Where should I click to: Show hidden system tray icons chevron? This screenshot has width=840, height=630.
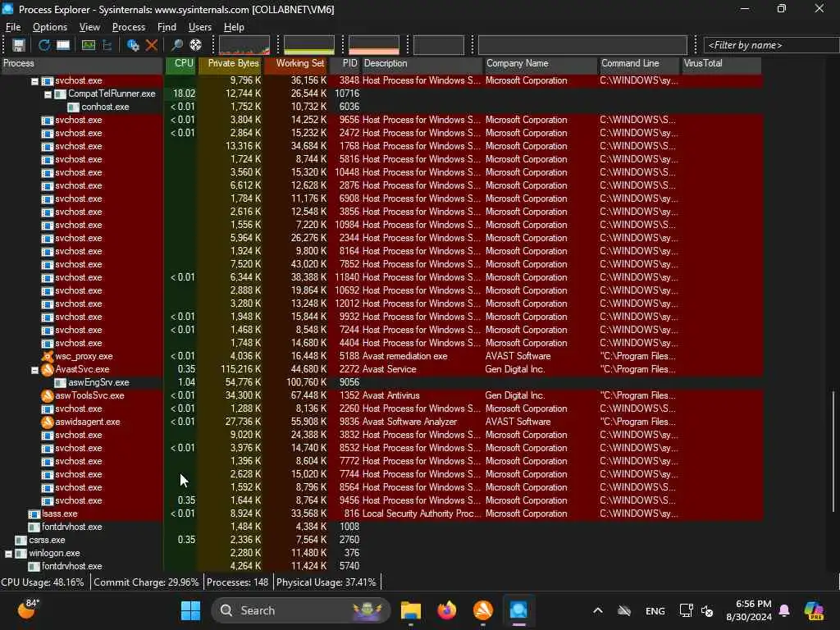coord(598,610)
